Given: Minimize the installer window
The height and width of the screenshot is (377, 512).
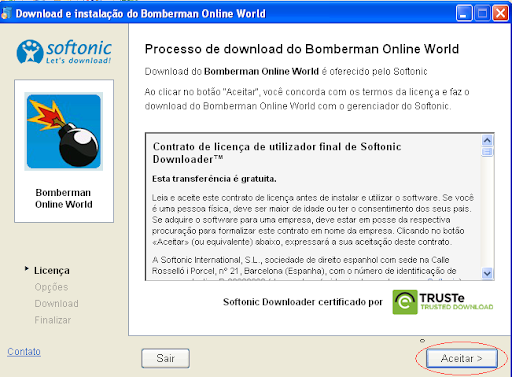Looking at the screenshot, I should point(464,13).
